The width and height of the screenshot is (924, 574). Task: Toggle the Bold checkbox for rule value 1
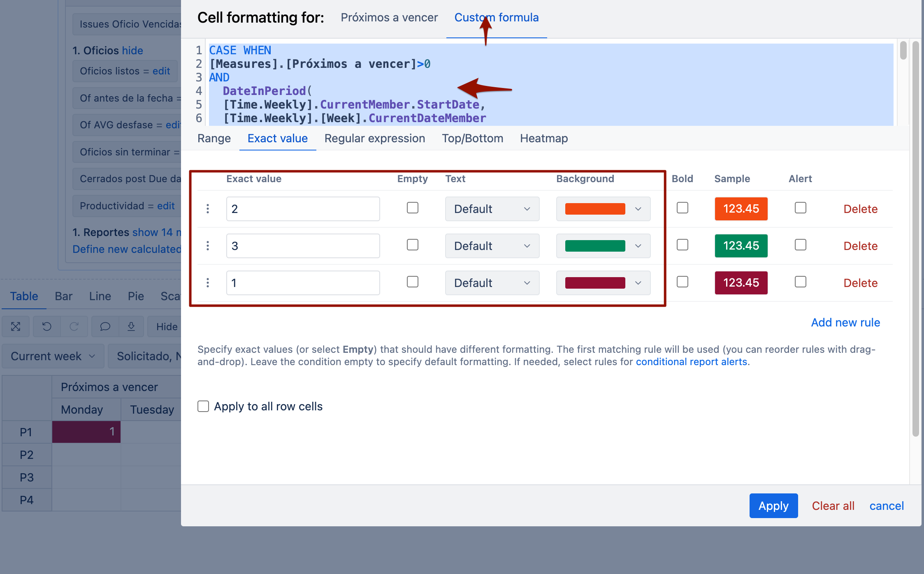coord(683,282)
